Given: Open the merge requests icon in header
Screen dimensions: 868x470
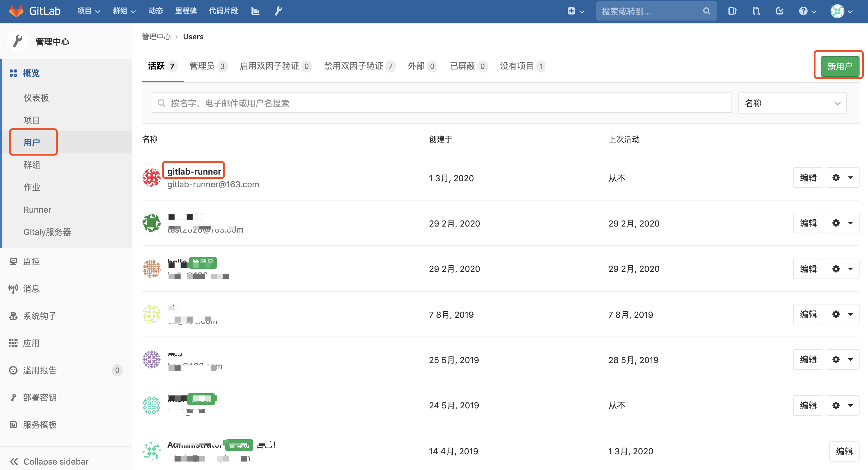Looking at the screenshot, I should (x=756, y=11).
